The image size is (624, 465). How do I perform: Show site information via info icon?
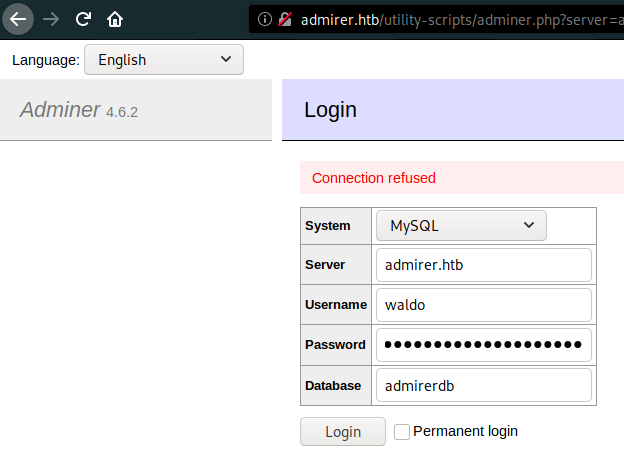pos(265,19)
